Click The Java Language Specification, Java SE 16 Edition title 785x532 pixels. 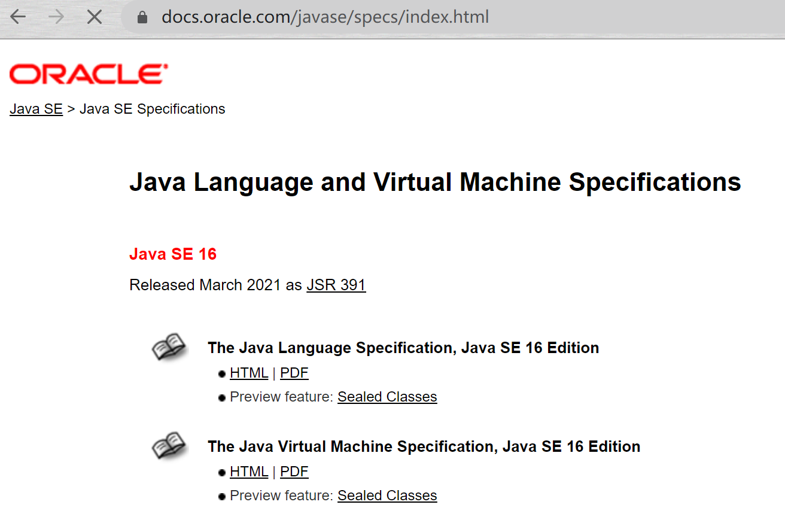pos(403,348)
